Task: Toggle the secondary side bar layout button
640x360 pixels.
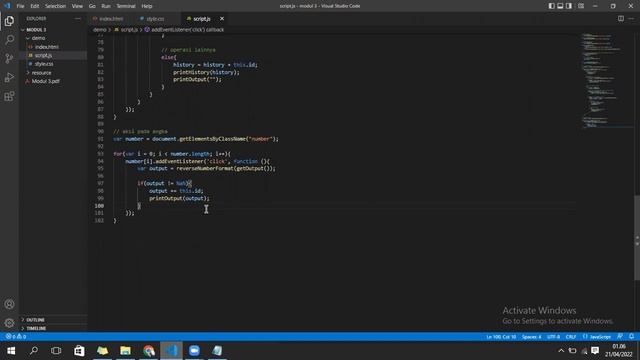Action: point(569,6)
